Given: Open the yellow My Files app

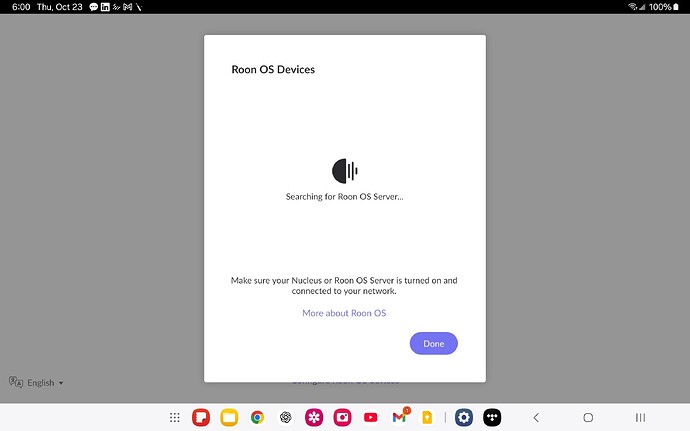Looking at the screenshot, I should coord(229,417).
